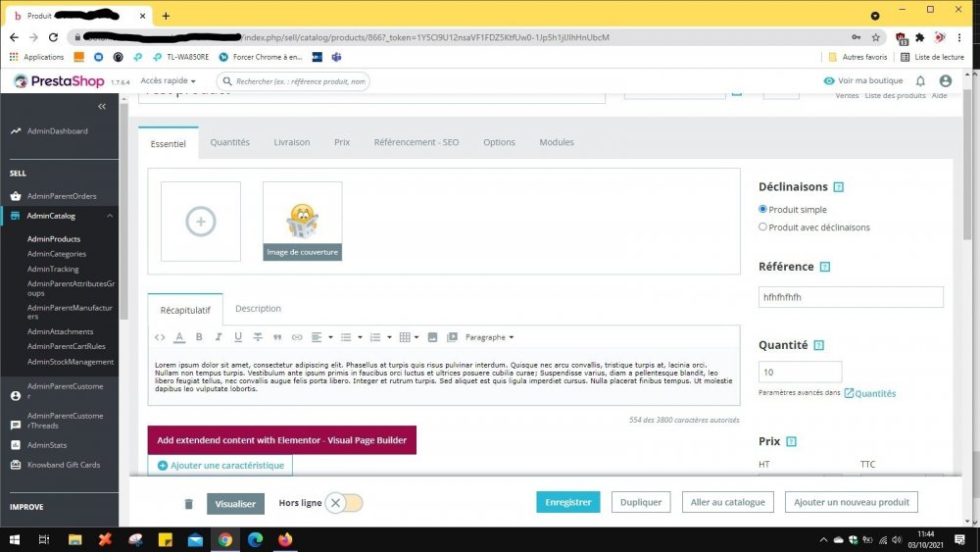Image resolution: width=980 pixels, height=552 pixels.
Task: Switch to the Prix tab
Action: [x=342, y=142]
